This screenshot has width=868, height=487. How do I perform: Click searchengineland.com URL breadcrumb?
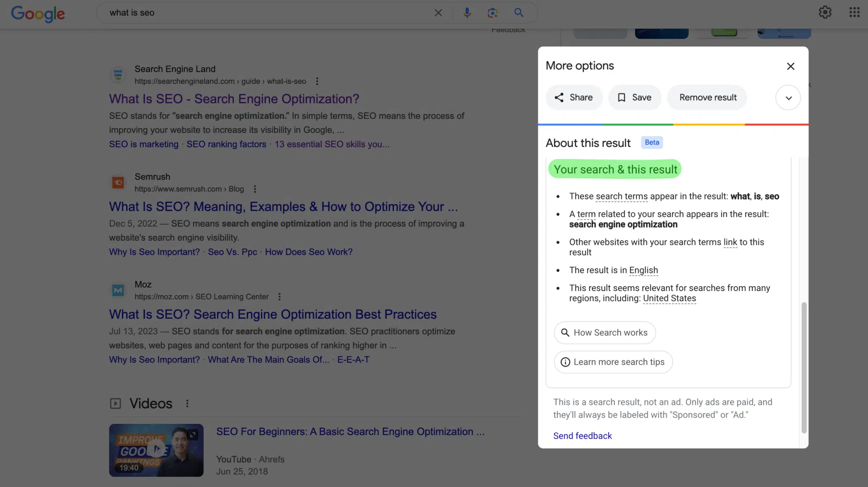tap(220, 81)
